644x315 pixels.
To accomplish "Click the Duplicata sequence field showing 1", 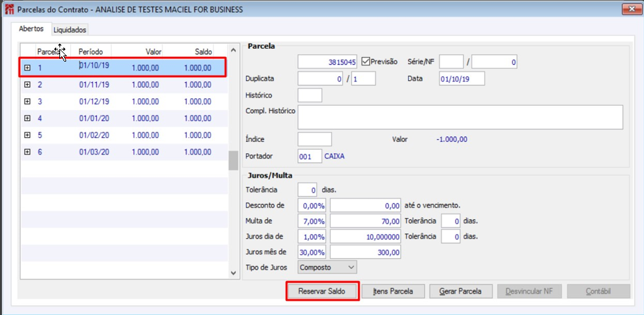I will coord(363,78).
